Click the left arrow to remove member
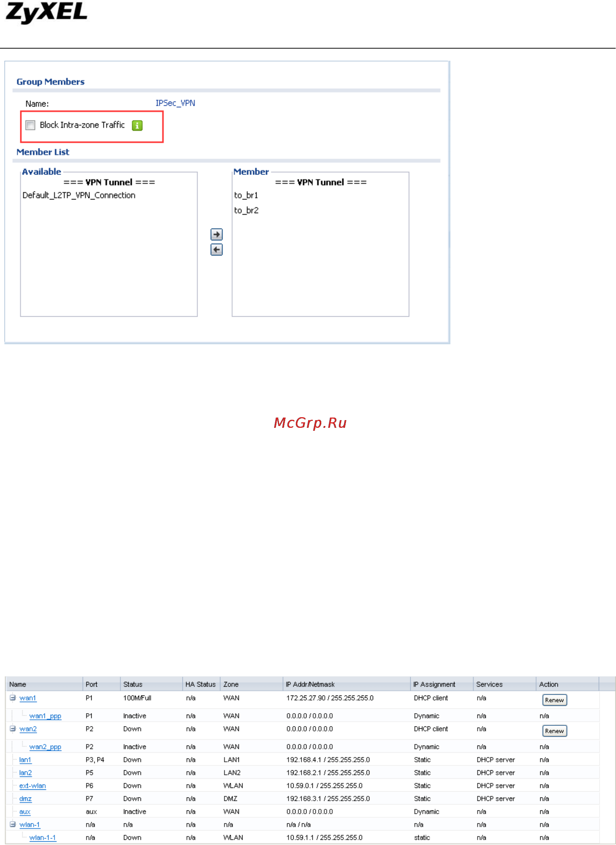Viewport: 616px width, 845px height. [217, 250]
